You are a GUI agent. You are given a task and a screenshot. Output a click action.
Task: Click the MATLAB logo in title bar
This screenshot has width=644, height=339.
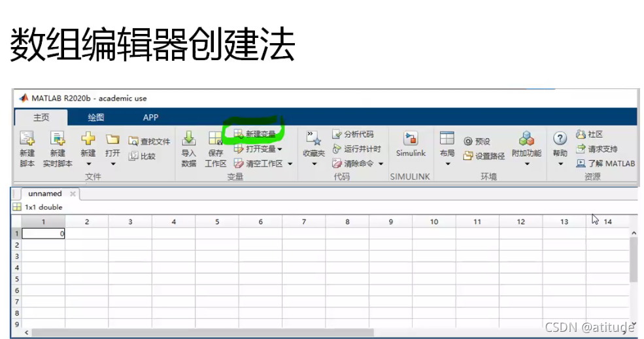coord(24,98)
